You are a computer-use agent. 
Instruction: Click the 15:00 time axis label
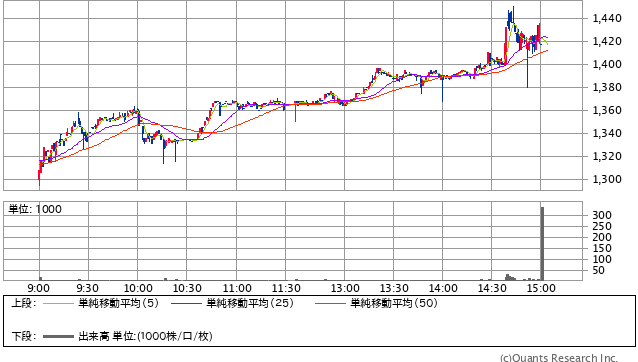[541, 288]
